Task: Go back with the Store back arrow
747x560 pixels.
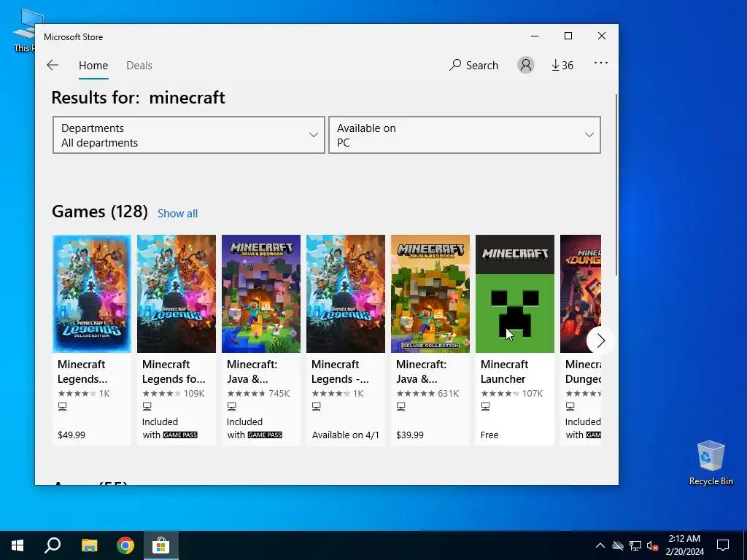Action: [53, 65]
